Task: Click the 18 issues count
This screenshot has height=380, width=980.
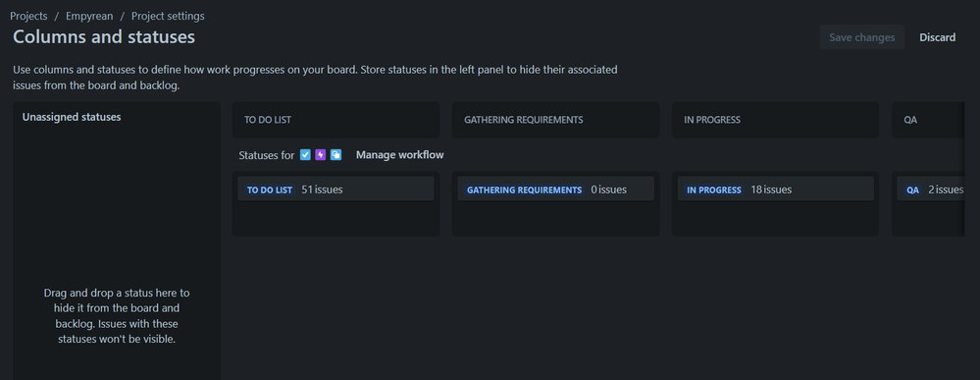Action: (x=771, y=190)
